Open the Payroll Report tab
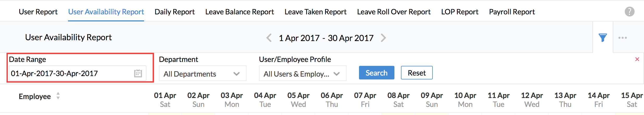This screenshot has height=115, width=644. pos(512,12)
